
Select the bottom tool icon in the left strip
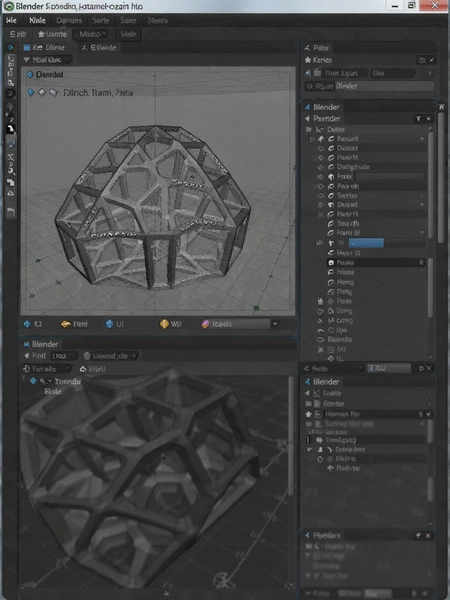11,212
